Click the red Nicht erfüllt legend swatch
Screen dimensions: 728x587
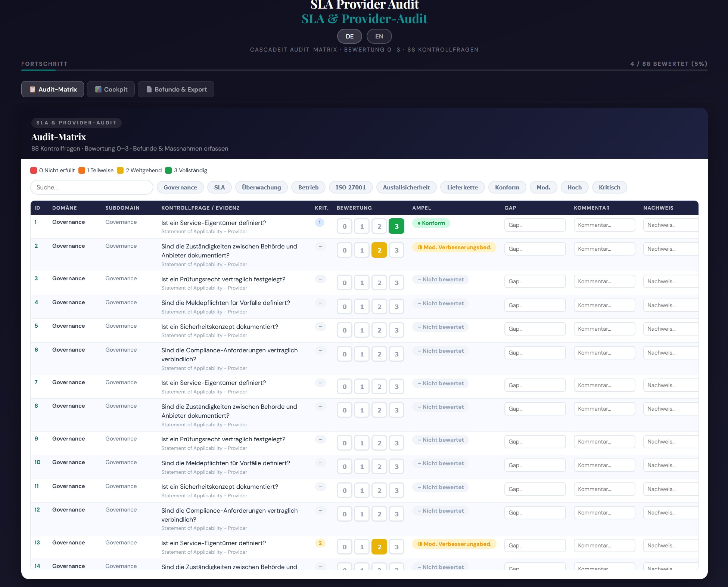click(x=34, y=170)
